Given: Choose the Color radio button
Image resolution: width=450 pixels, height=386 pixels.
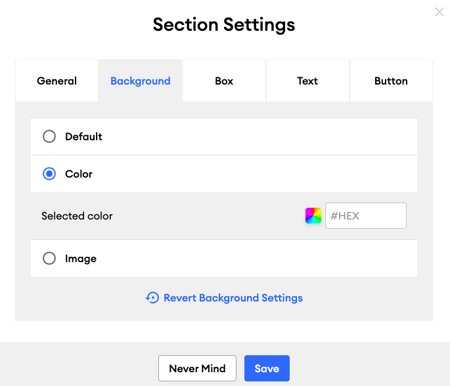Looking at the screenshot, I should tap(49, 174).
